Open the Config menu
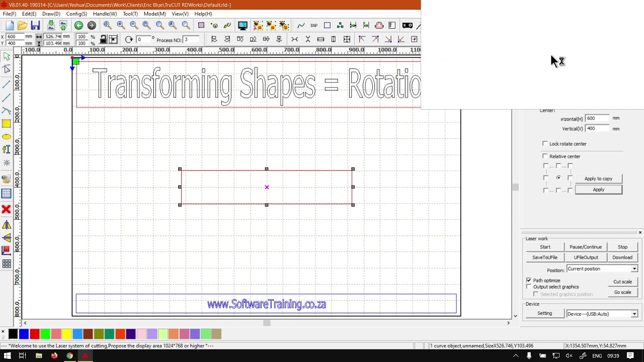The height and width of the screenshot is (362, 644). (76, 14)
